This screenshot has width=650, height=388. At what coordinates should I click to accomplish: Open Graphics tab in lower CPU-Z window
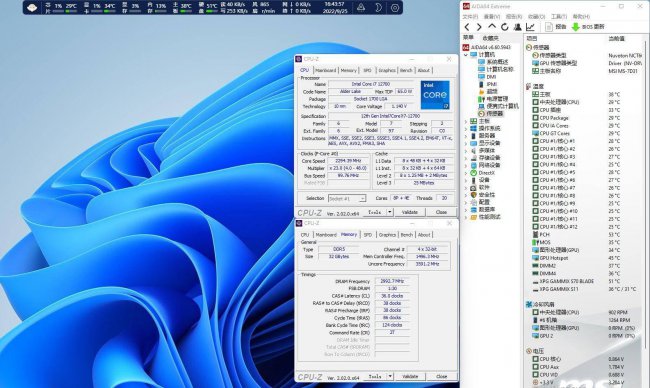tap(387, 235)
